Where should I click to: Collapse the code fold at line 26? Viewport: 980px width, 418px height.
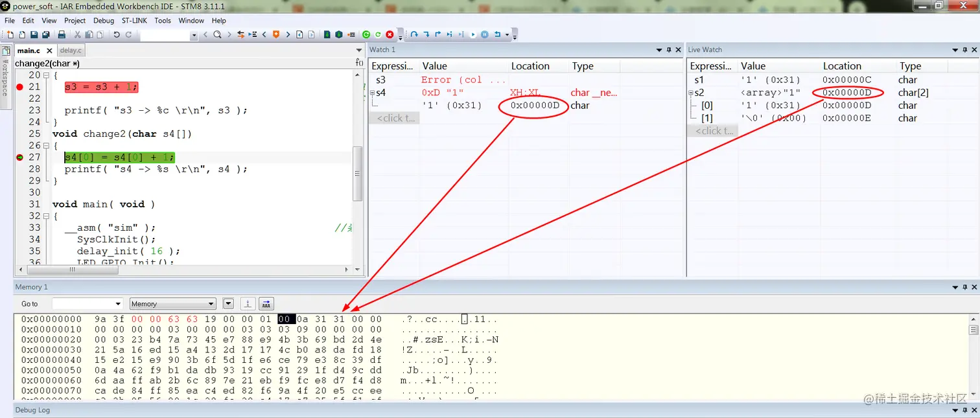pyautogui.click(x=45, y=145)
